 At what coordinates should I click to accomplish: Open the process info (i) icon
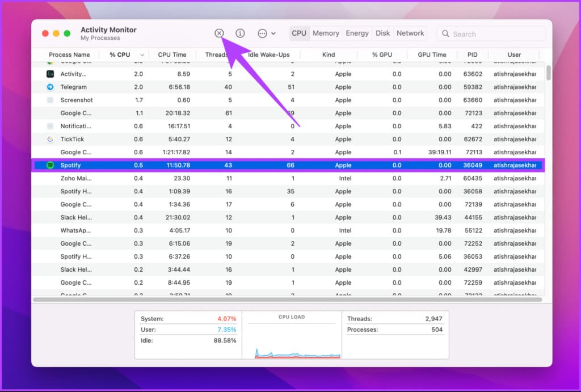point(240,33)
